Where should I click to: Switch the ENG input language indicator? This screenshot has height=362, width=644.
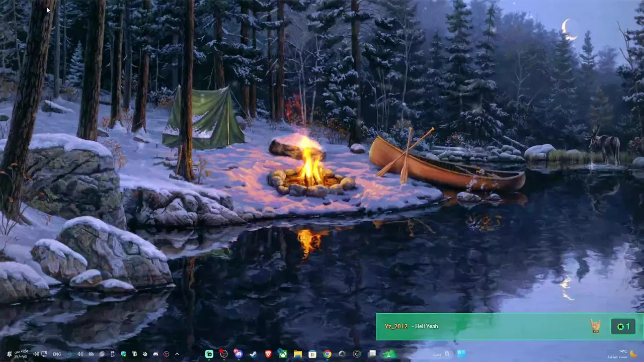(x=57, y=354)
